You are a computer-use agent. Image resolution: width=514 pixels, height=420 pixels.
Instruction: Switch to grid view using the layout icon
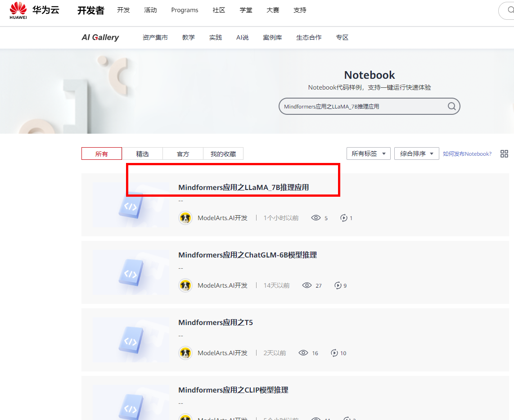tap(504, 154)
